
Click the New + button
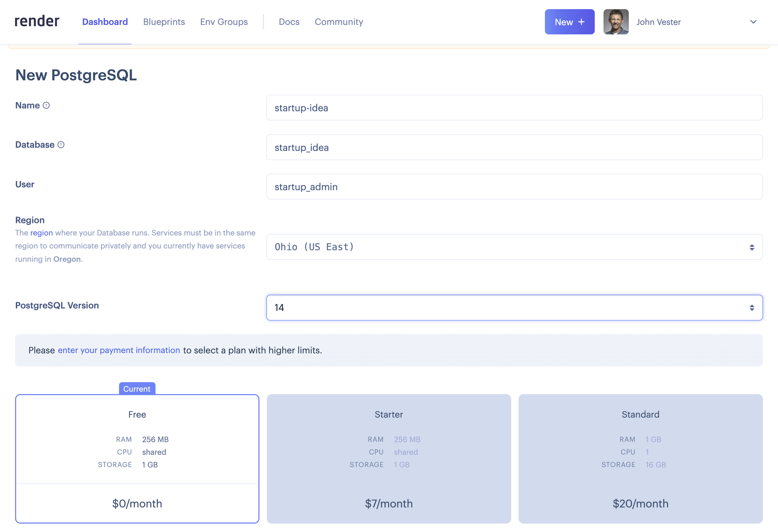(569, 22)
